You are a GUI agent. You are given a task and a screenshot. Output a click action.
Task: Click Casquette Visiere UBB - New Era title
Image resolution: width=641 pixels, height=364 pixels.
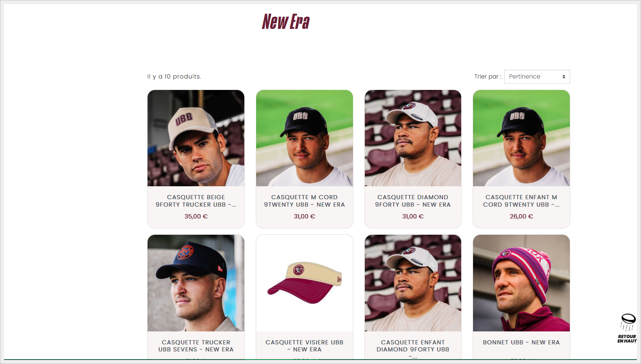click(x=304, y=346)
